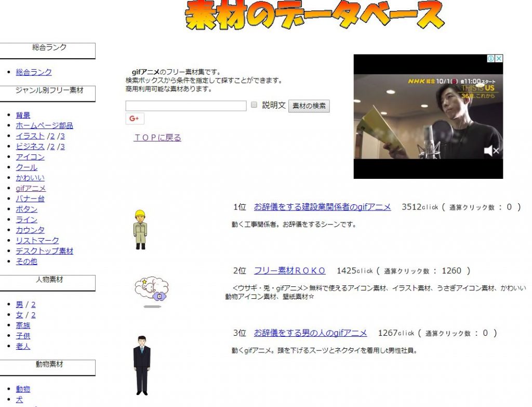Click the ジャンル別フリー素材 section header
532x407 pixels.
pos(47,94)
